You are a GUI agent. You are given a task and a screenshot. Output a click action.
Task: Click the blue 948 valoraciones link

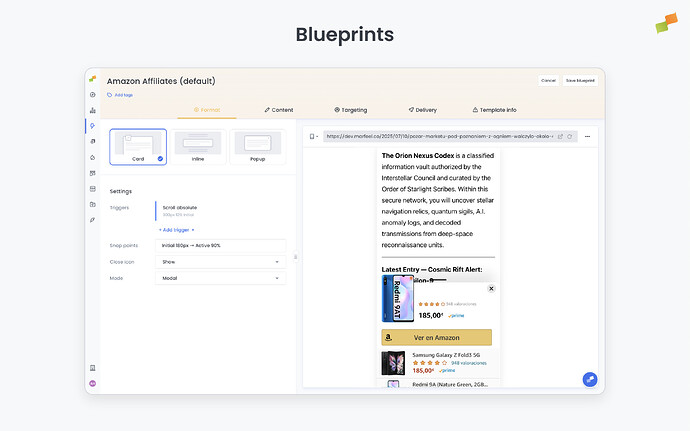click(x=469, y=363)
